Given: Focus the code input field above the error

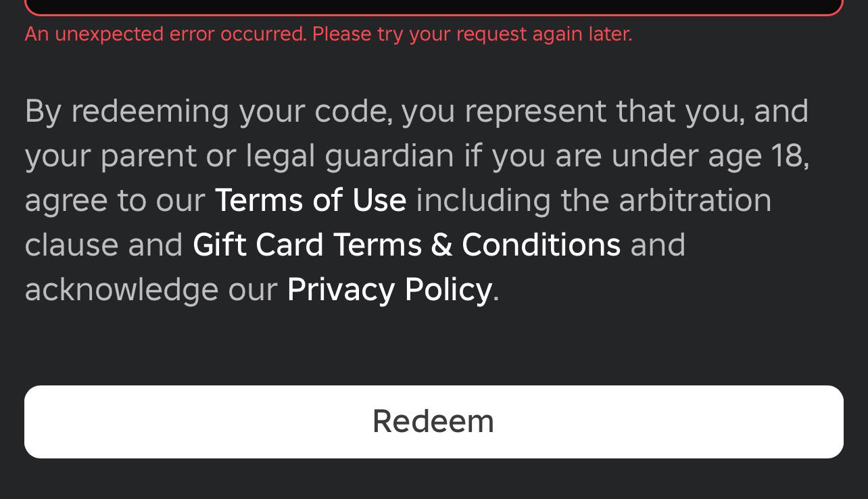Looking at the screenshot, I should 433,6.
